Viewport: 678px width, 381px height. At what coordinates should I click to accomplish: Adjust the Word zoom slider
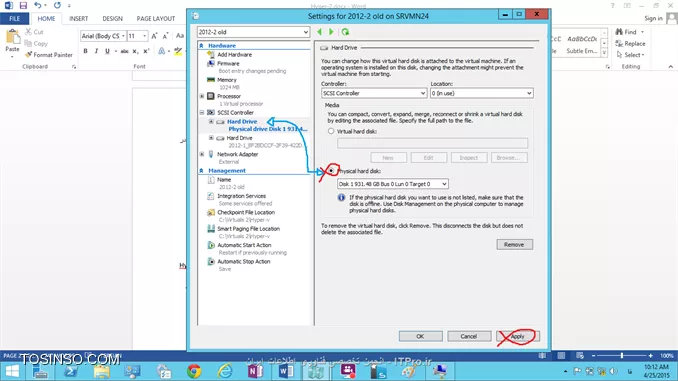tap(621, 355)
